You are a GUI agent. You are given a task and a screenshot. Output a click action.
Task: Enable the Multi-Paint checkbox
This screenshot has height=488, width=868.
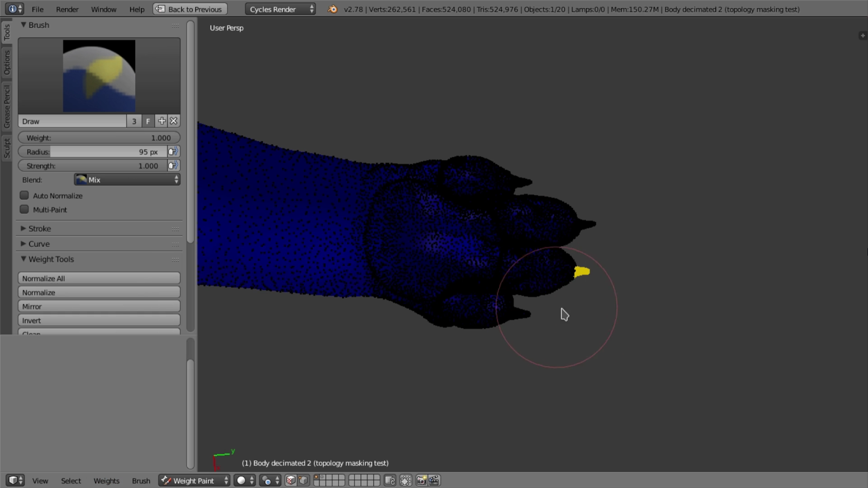pyautogui.click(x=24, y=210)
